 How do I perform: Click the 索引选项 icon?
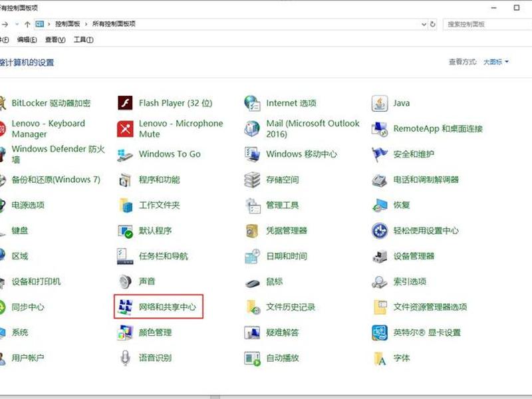click(380, 281)
